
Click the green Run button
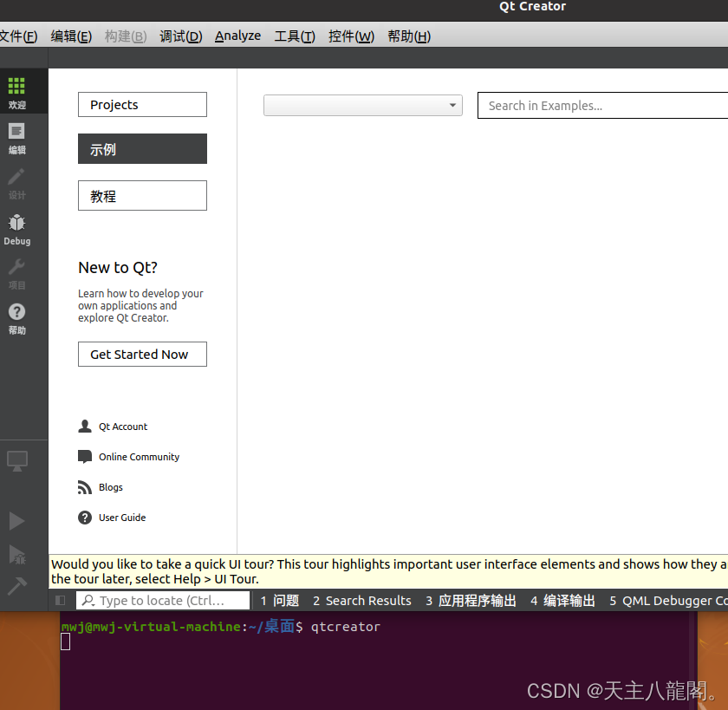coord(17,520)
